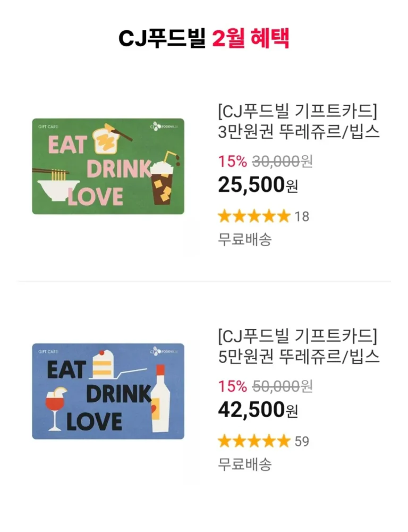Click the 15% discount beside 30,000원
408x532 pixels.
point(232,161)
